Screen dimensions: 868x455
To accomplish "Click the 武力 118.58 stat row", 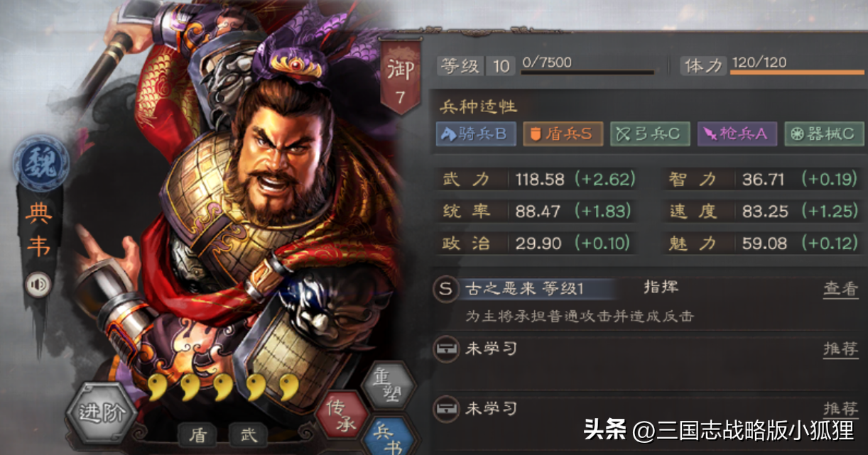I will 537,180.
